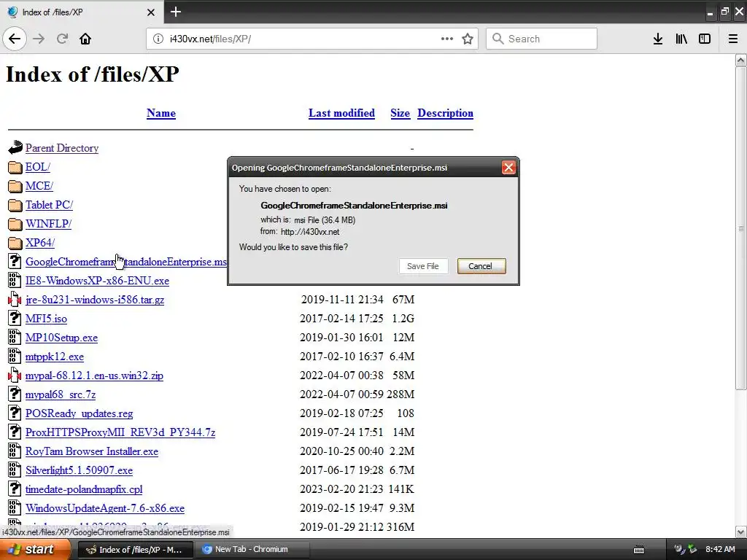Switch to Index of /files/XP taskbar item

click(135, 550)
